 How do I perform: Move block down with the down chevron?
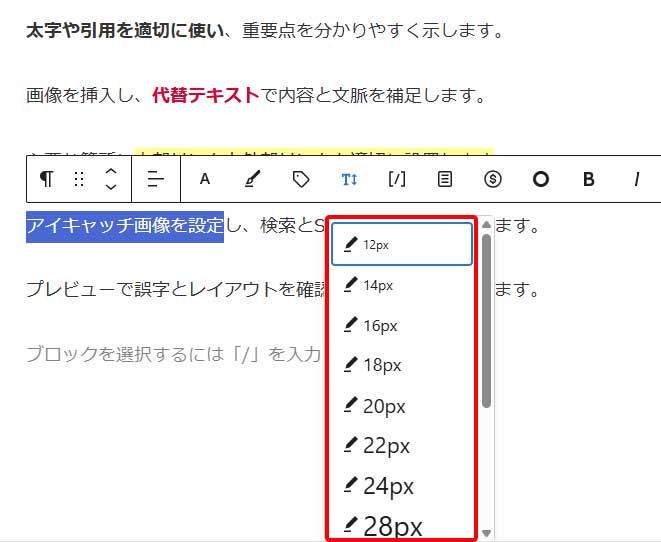coord(111,188)
